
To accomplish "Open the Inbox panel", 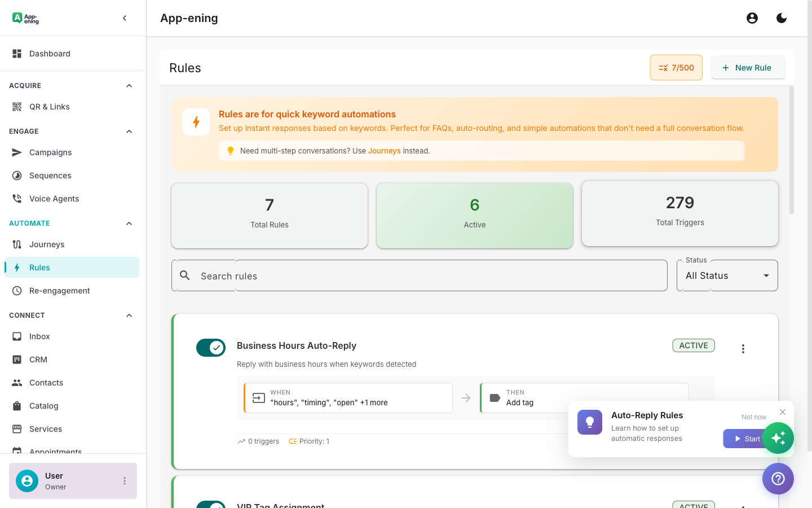I will 39,336.
